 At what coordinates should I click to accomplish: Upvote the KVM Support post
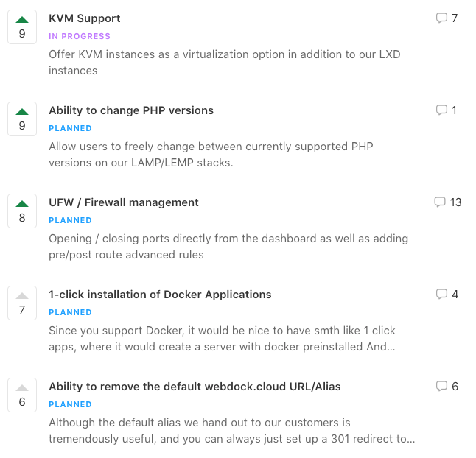(x=22, y=27)
